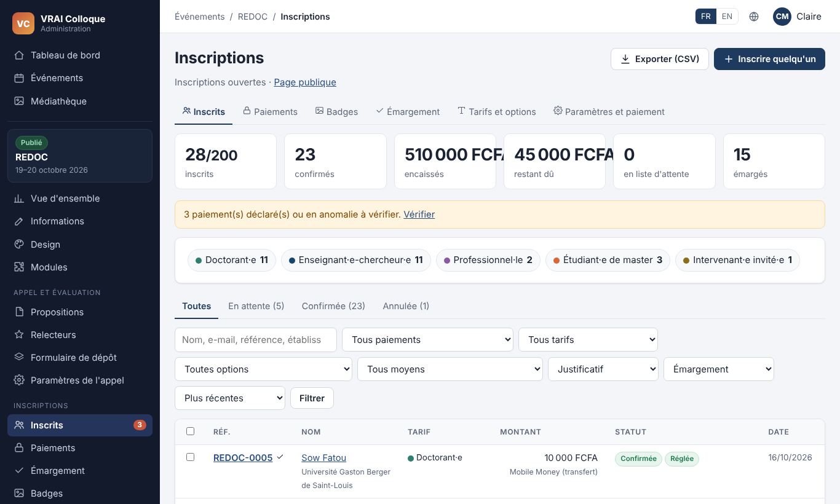Click Paramètres de l'appel gear icon
The width and height of the screenshot is (840, 504).
(19, 380)
